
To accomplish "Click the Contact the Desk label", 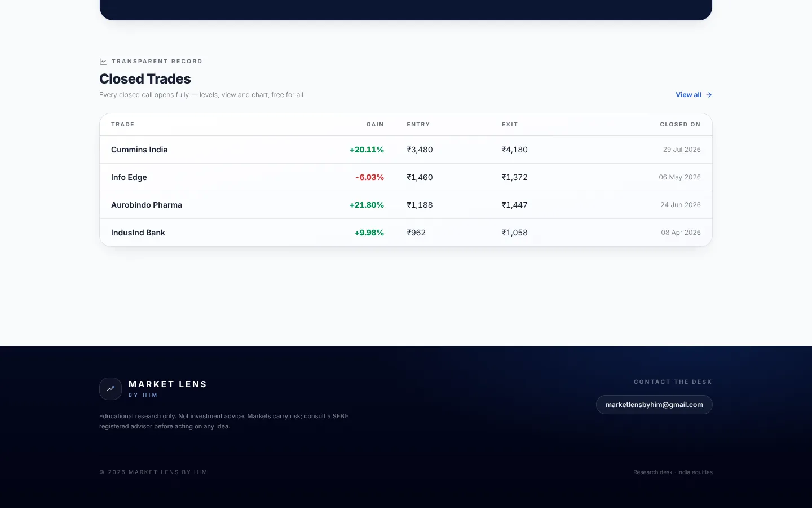I will (673, 382).
